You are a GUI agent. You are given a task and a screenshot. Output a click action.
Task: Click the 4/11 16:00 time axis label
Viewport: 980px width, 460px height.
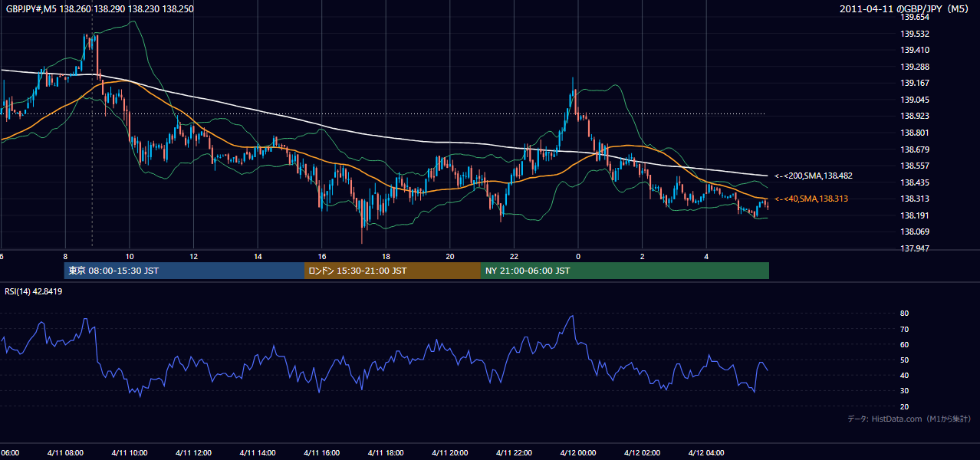tap(321, 452)
